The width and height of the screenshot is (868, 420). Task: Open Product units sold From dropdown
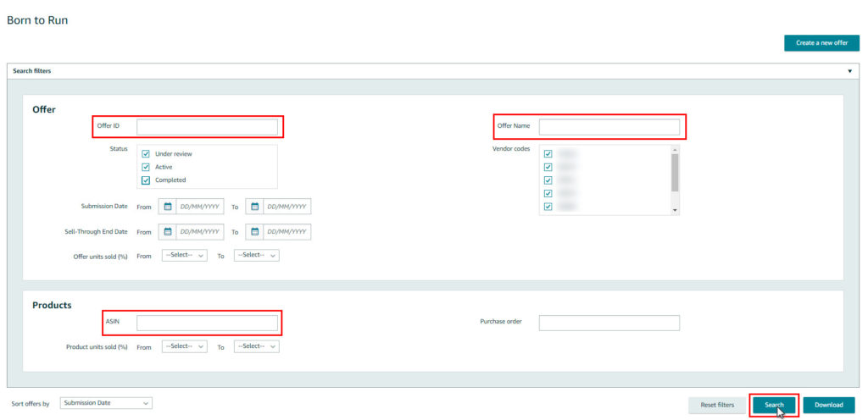tap(185, 346)
